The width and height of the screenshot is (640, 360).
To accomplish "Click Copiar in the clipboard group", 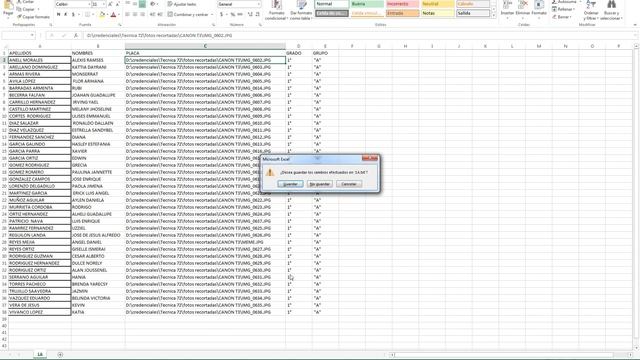I will coord(28,9).
